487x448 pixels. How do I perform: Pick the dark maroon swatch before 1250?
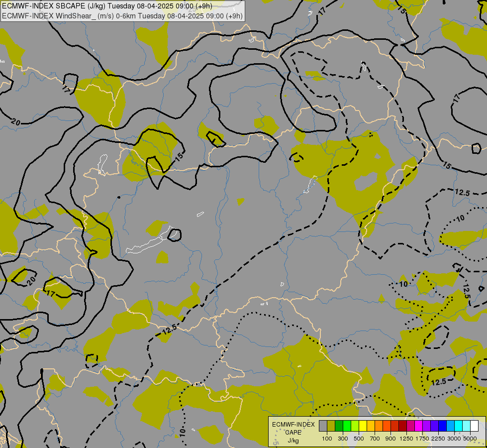[x=403, y=426]
